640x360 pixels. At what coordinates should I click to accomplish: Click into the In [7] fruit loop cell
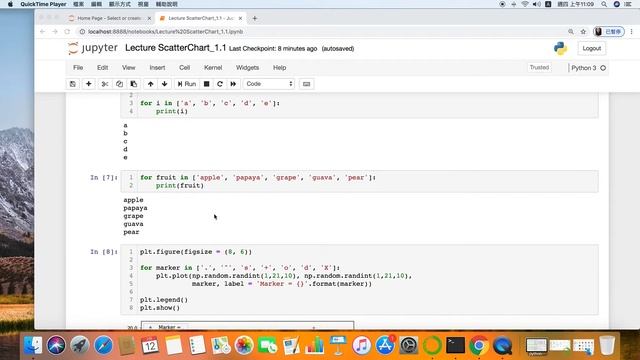(359, 181)
